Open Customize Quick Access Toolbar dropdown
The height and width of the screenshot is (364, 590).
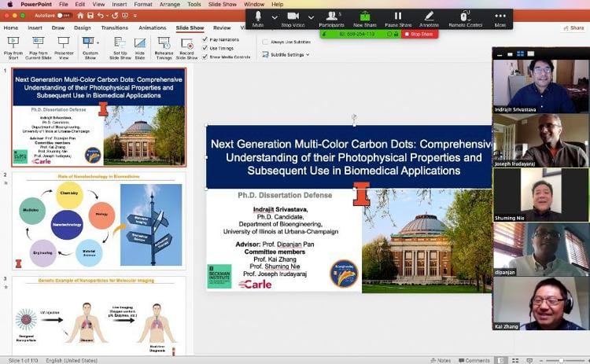[135, 16]
